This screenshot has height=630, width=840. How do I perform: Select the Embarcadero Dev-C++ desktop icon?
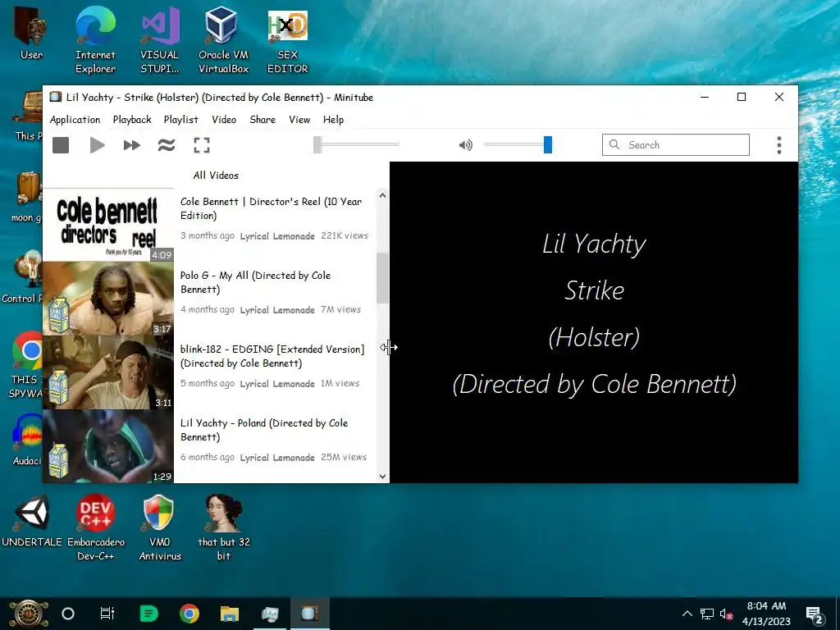pos(96,527)
